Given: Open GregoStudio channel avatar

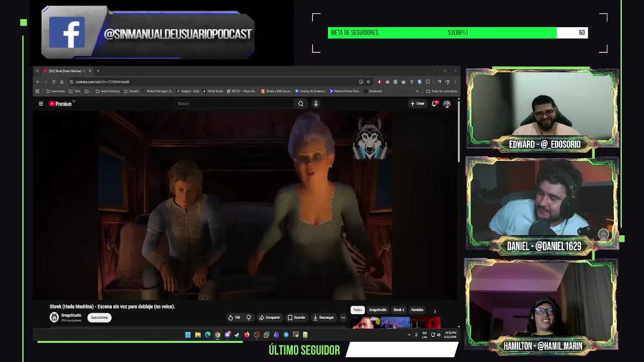Looking at the screenshot, I should (54, 317).
